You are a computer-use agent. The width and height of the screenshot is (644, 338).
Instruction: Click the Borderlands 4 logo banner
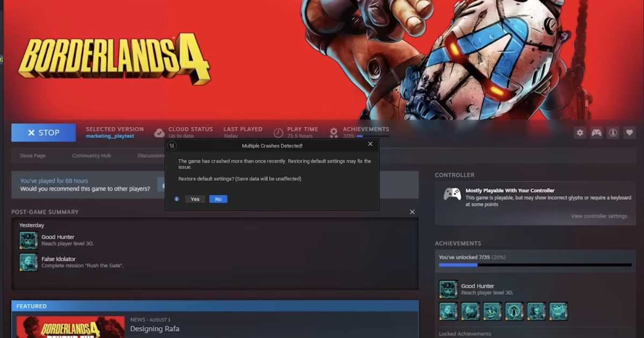click(x=114, y=59)
